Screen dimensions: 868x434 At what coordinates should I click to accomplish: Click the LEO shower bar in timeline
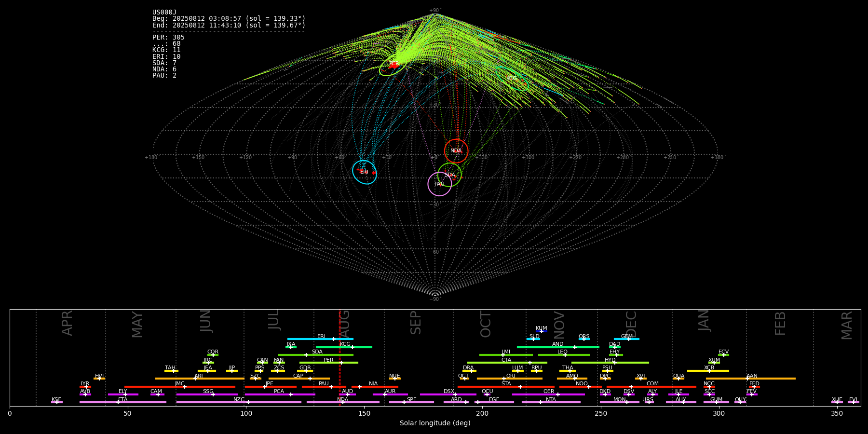[x=564, y=355]
